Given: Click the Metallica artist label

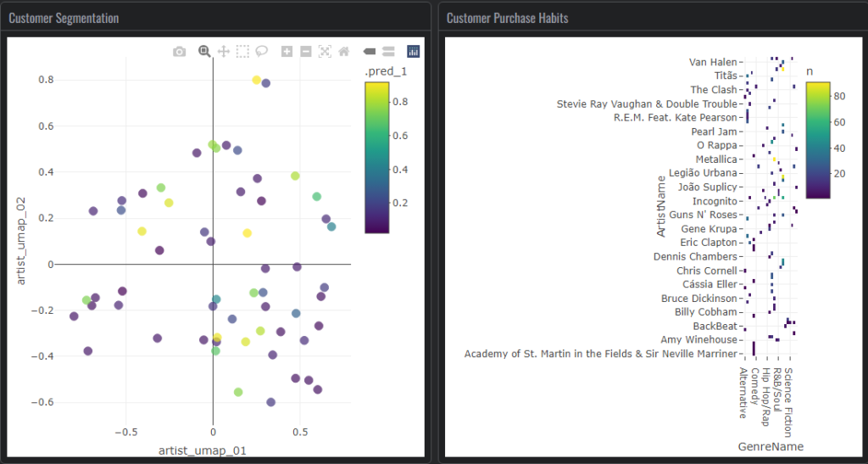Looking at the screenshot, I should point(716,159).
